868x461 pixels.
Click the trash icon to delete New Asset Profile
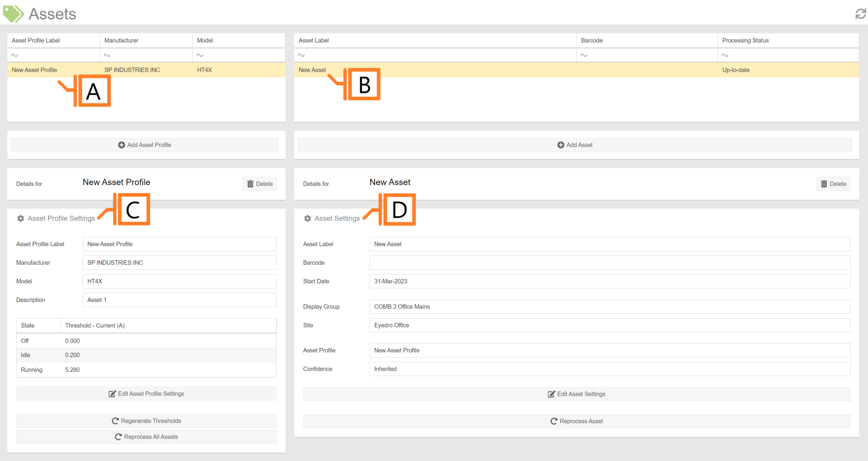[x=251, y=184]
